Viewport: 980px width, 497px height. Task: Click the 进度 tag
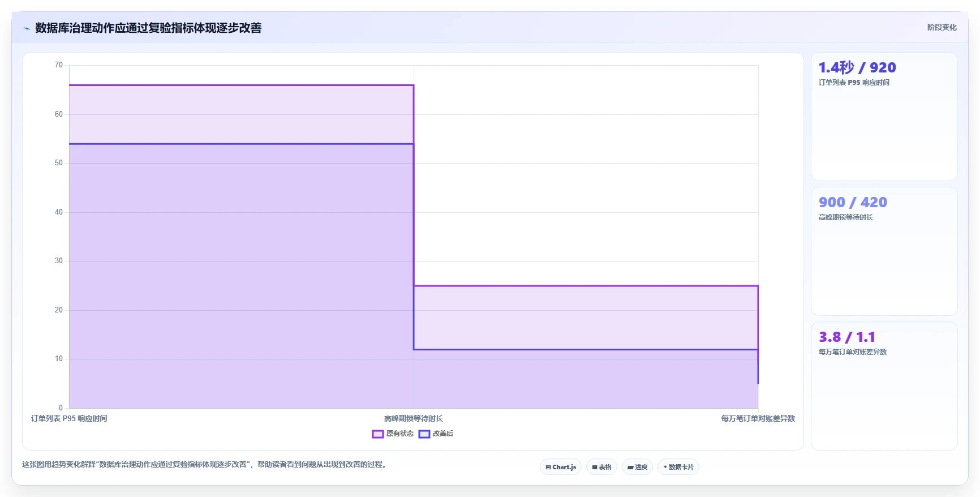[x=637, y=467]
